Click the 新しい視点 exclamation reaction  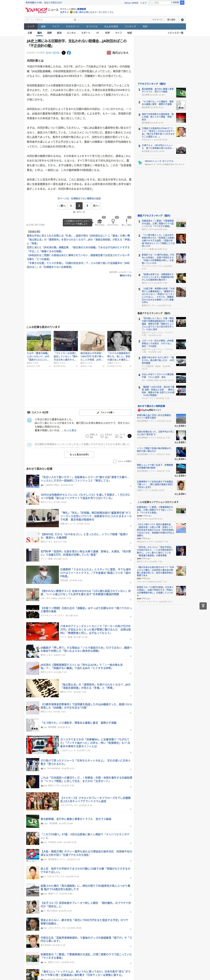coord(127,222)
